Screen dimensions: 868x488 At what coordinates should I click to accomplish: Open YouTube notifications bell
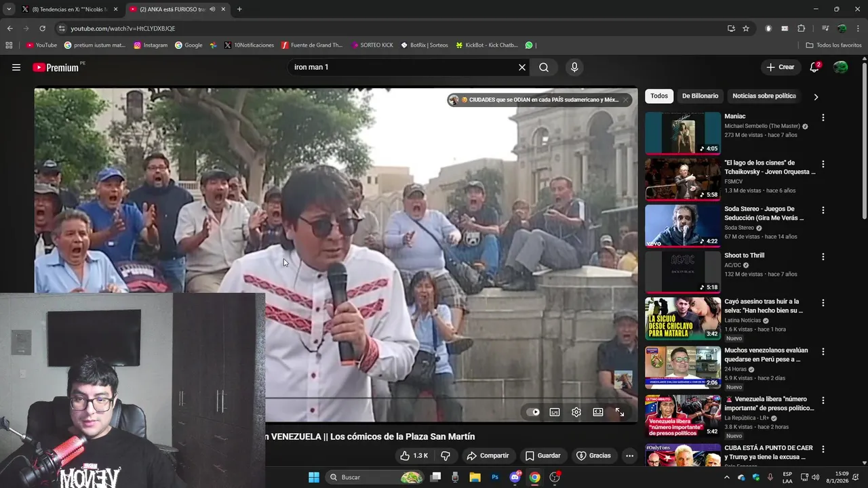pyautogui.click(x=814, y=67)
